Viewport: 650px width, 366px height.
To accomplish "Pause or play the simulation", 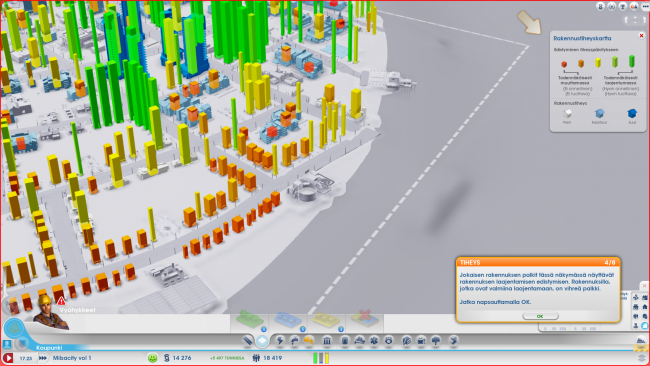I will [x=8, y=358].
